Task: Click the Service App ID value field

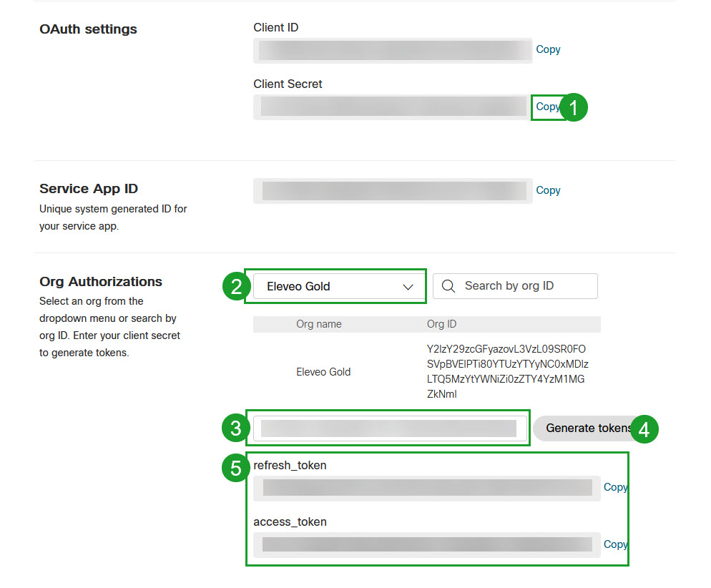Action: 393,191
